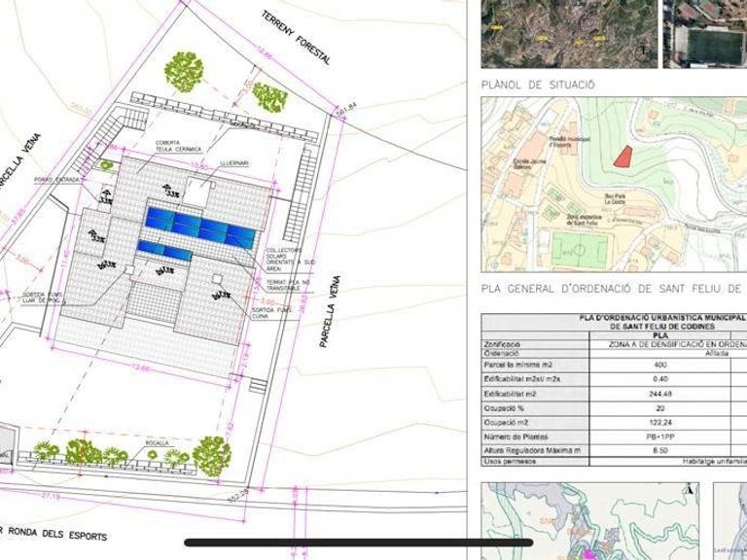This screenshot has height=560, width=747.
Task: Select the table title 'PLA D'ORDENACIÓ URBANÍSTICA MUNICIPAL'
Action: (x=661, y=318)
